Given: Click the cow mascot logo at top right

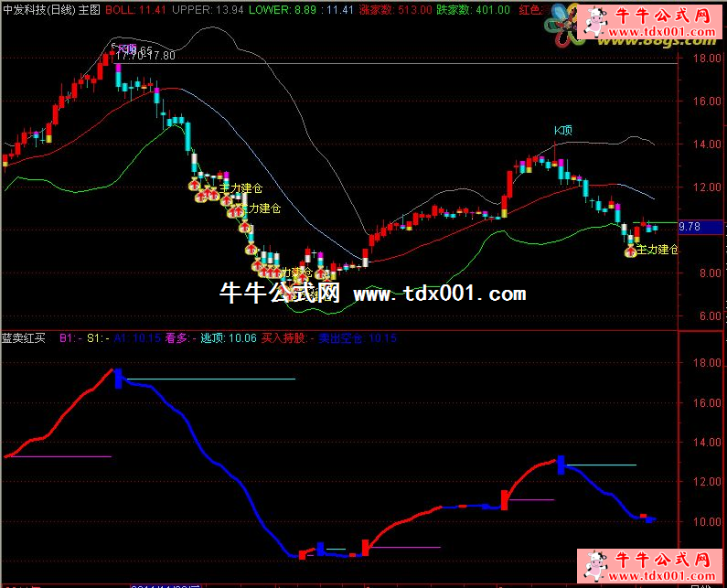Looking at the screenshot, I should click(594, 25).
